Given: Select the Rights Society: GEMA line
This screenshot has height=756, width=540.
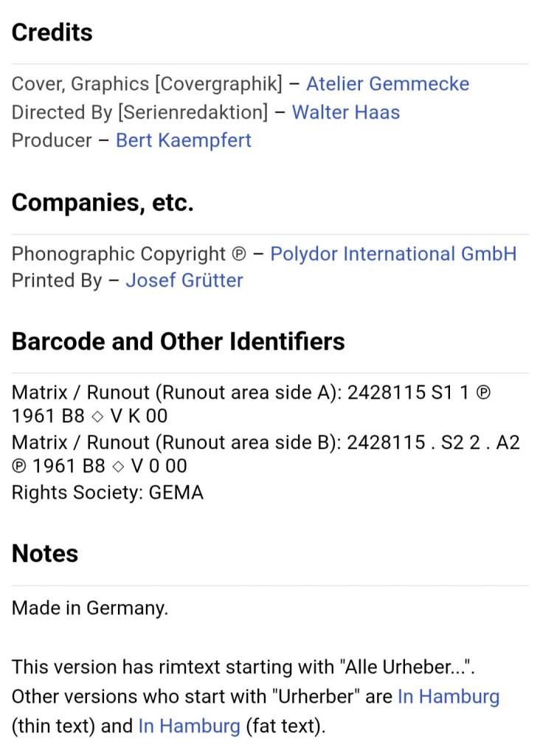Looking at the screenshot, I should [108, 492].
